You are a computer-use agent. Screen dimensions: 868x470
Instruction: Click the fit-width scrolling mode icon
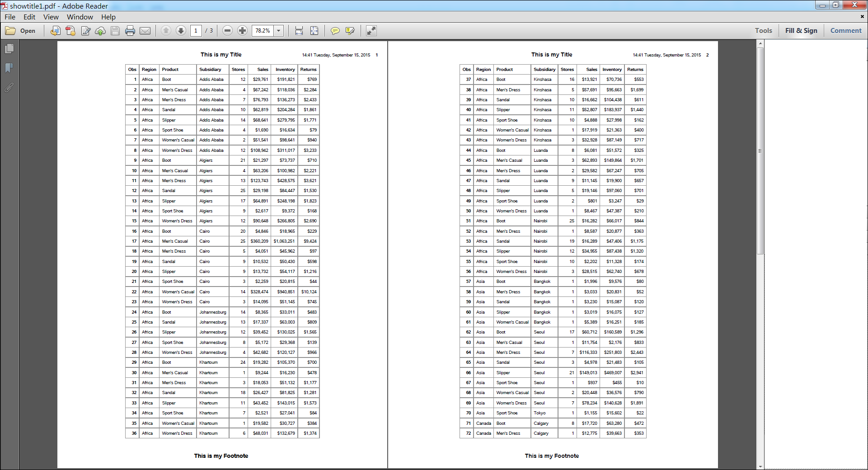299,31
